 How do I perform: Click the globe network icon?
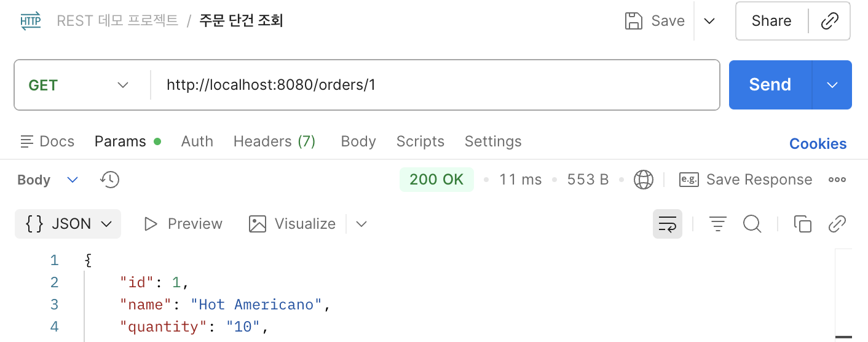point(644,180)
